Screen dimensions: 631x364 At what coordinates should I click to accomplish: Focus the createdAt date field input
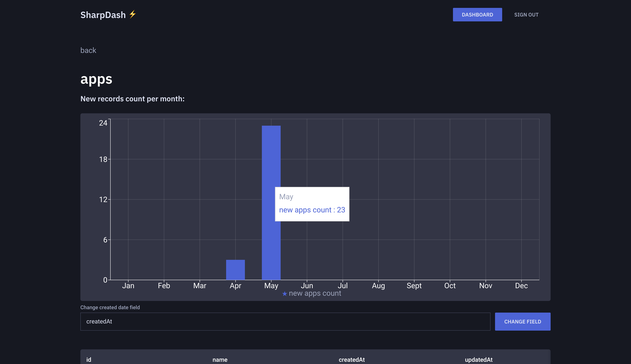click(285, 321)
